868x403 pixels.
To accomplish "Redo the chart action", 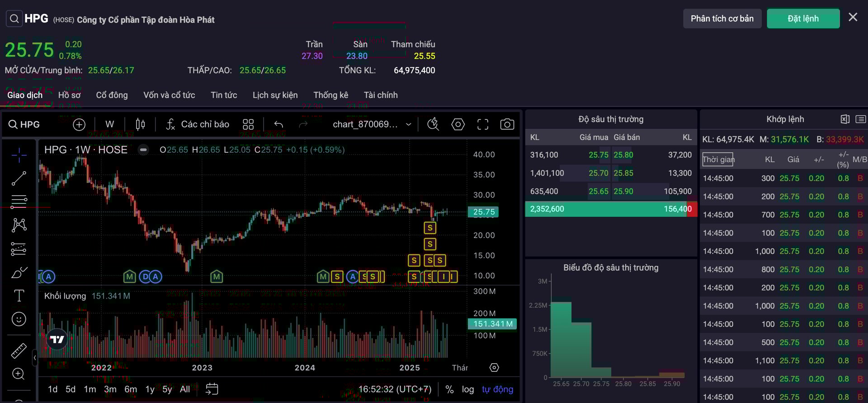I will [x=303, y=124].
